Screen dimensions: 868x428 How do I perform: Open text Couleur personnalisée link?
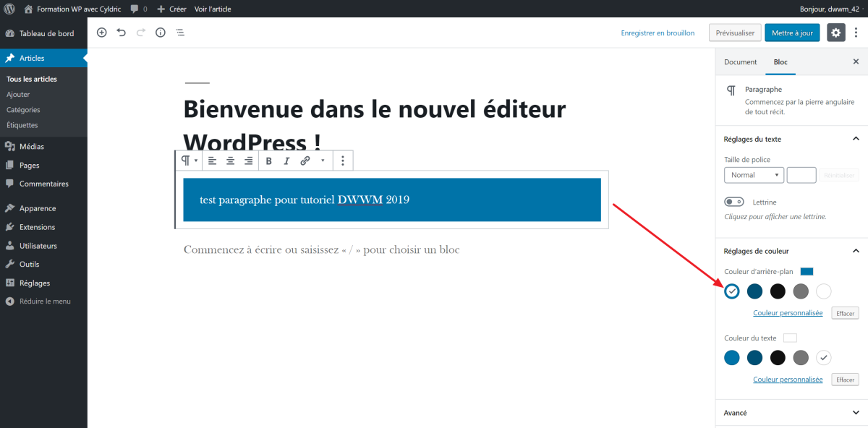(788, 380)
